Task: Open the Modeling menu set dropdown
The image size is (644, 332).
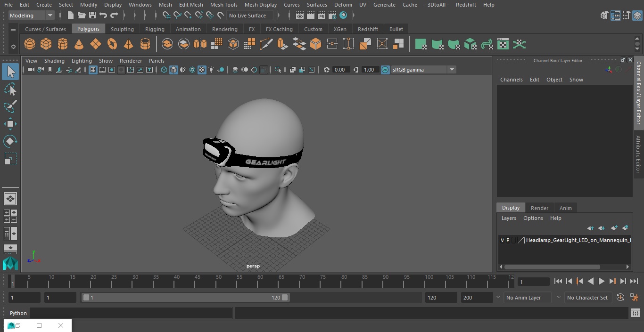Action: pos(32,16)
